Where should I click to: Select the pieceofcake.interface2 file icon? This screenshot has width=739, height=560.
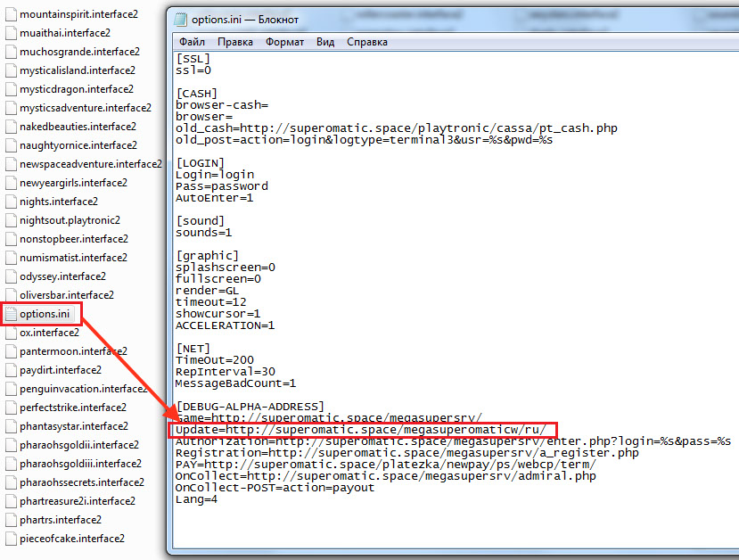click(11, 539)
